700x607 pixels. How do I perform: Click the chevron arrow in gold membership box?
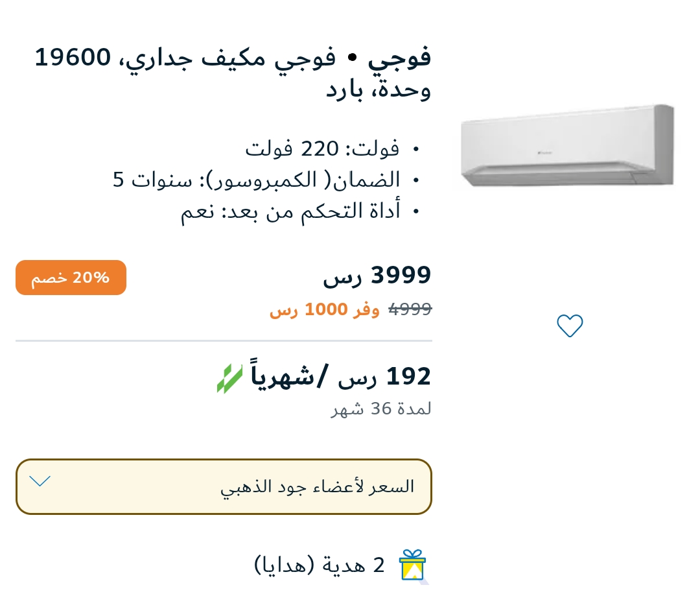pos(40,481)
